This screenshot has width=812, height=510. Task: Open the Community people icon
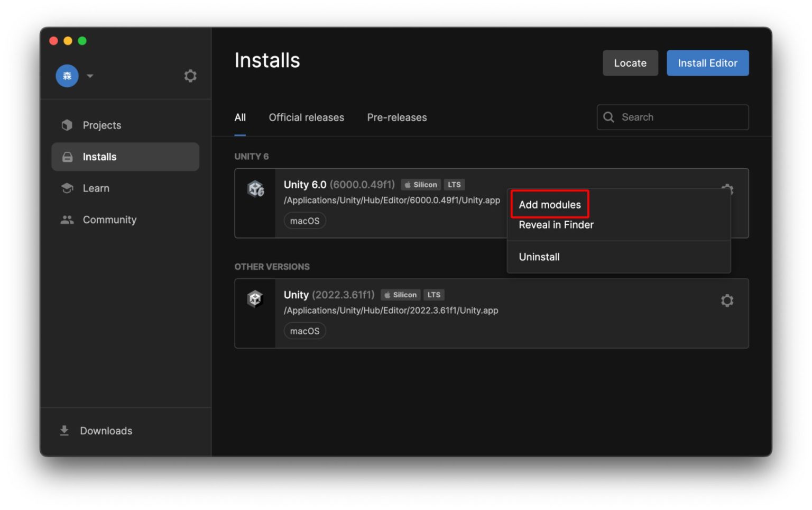67,220
